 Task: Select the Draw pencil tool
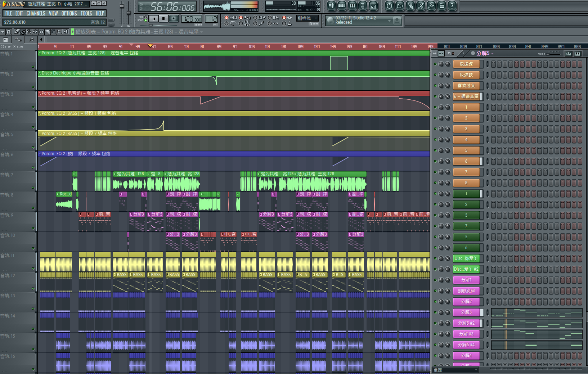[x=17, y=32]
